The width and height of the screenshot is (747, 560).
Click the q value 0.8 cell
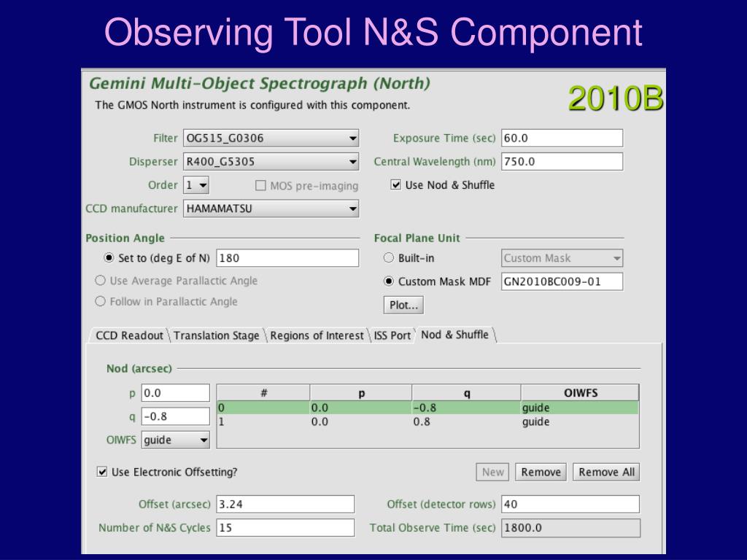click(x=466, y=421)
